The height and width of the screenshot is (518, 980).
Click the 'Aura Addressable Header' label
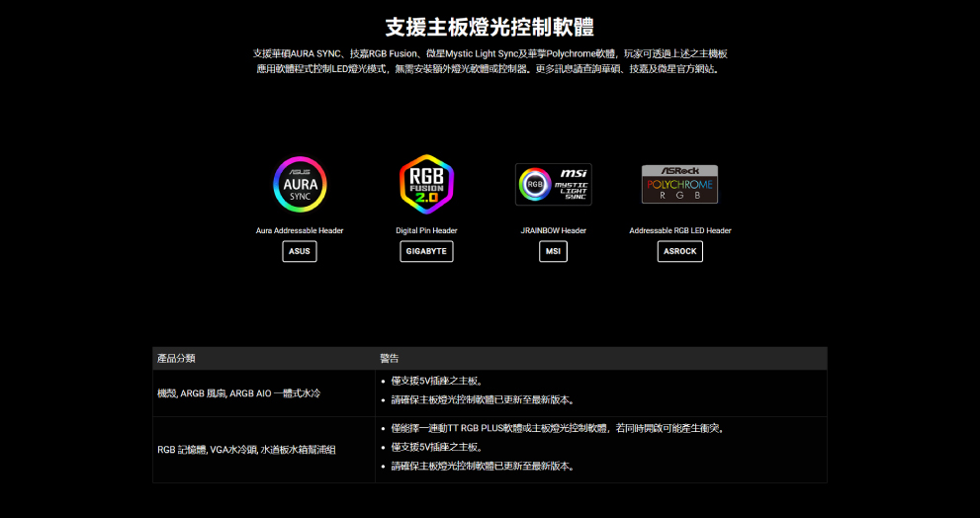tap(300, 230)
